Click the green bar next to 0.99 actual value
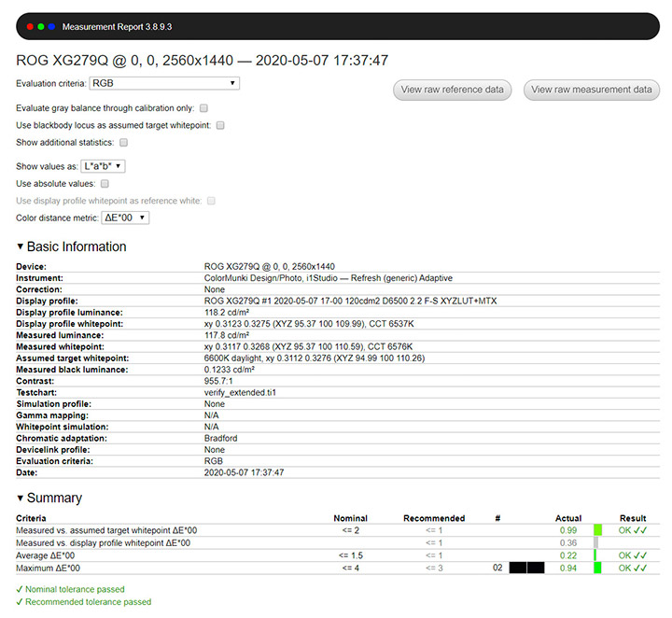672x618 pixels. (598, 530)
